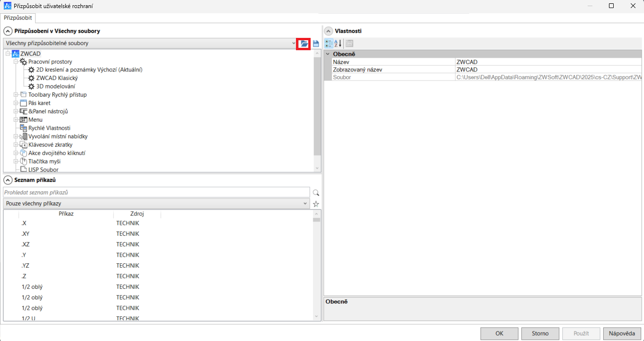Collapse the Obecně property category
This screenshot has height=341, width=644.
(x=328, y=54)
